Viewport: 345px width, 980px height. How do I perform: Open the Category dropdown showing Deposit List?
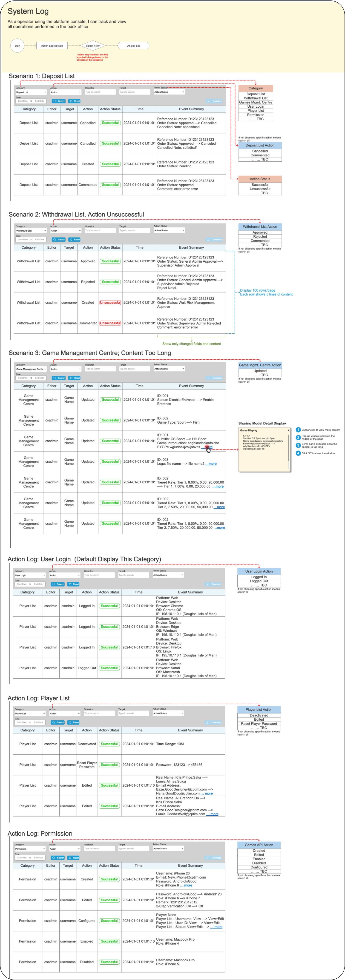coord(31,92)
